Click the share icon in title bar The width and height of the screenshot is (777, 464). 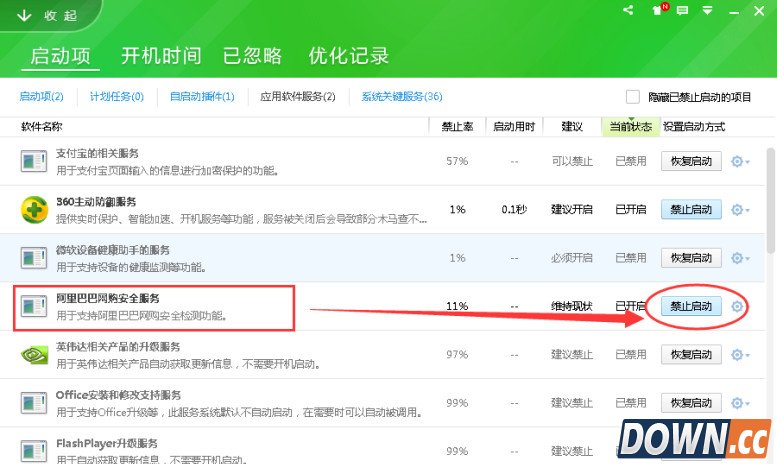pos(628,10)
